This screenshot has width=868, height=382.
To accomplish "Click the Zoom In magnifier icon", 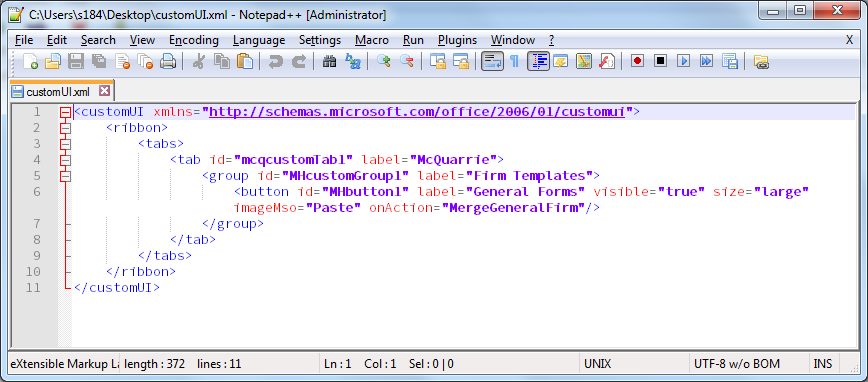I will [x=384, y=61].
